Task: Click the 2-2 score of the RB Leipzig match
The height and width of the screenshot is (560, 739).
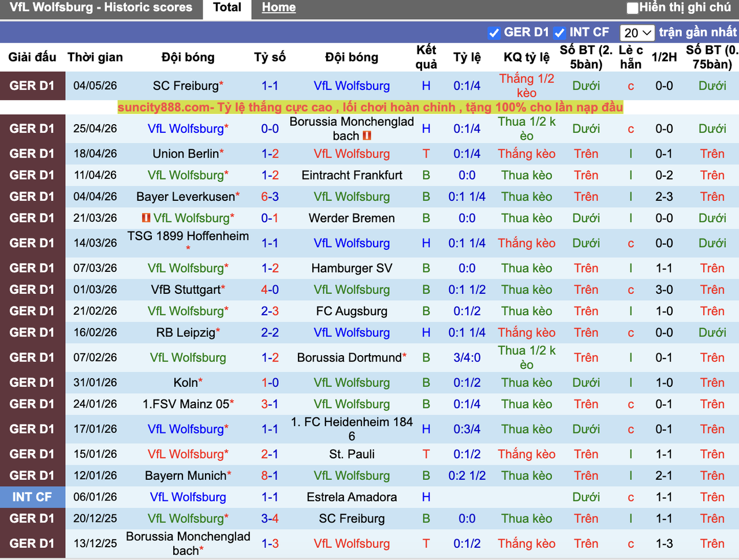Action: coord(270,332)
